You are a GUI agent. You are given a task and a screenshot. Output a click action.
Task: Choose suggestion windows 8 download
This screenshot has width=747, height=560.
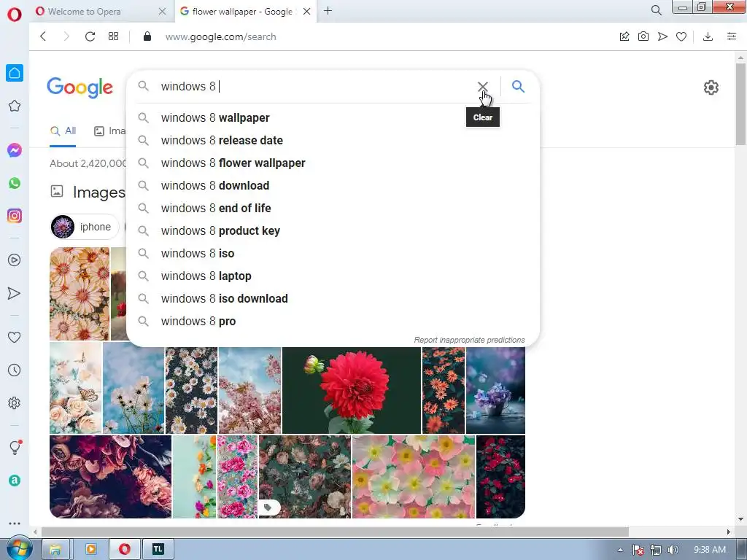point(333,186)
